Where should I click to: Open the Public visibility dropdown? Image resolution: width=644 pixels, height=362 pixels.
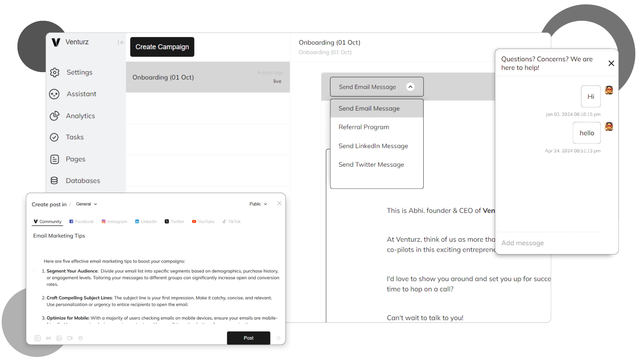(258, 204)
